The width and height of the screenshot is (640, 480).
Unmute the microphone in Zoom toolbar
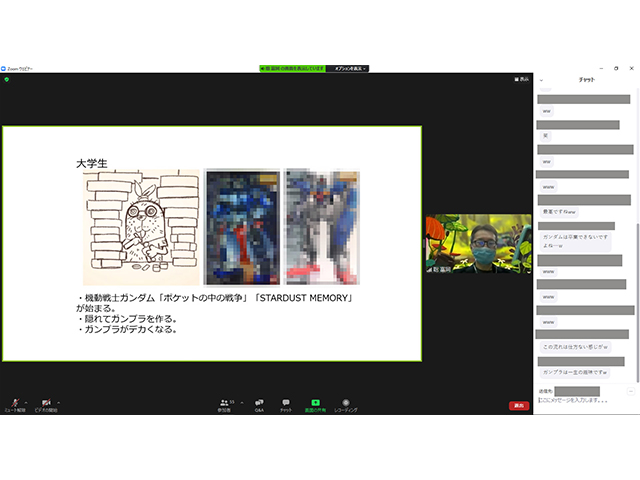click(15, 405)
